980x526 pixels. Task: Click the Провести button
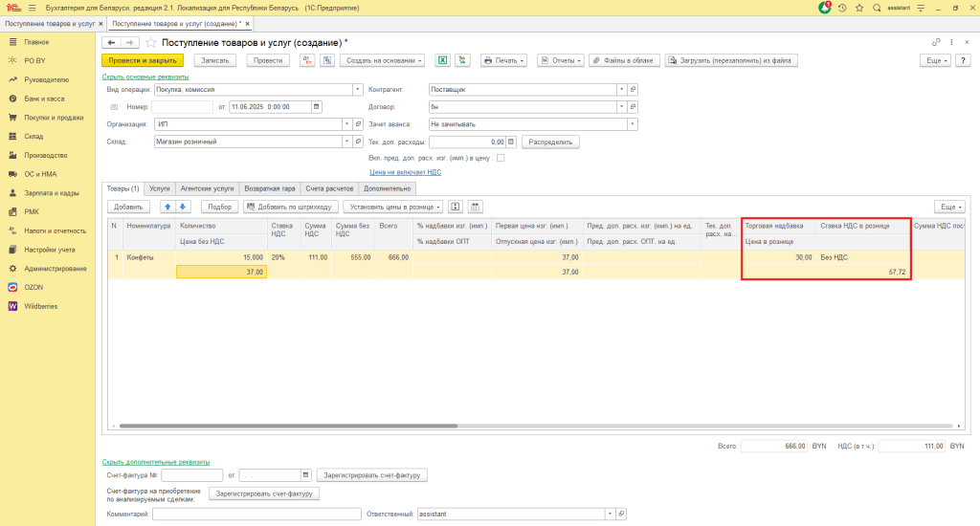point(268,60)
